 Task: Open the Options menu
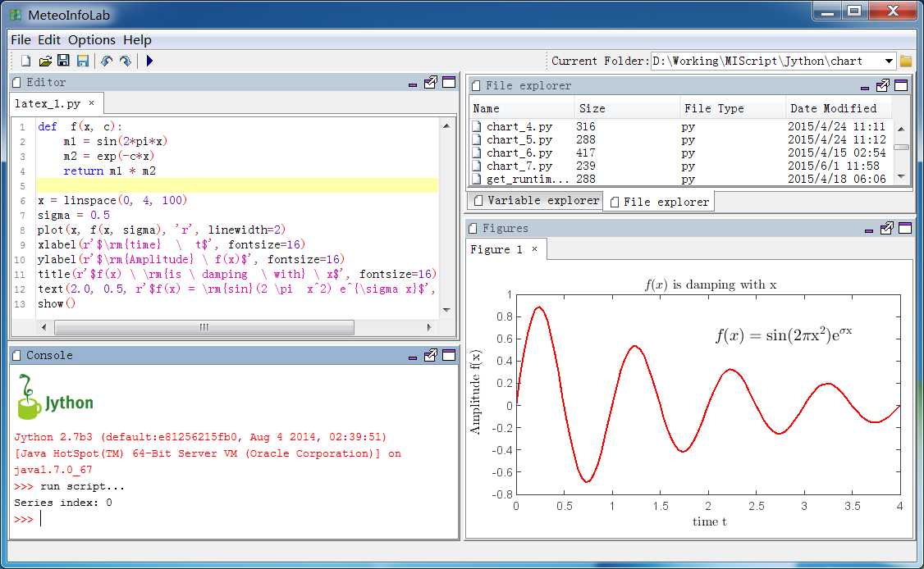(x=91, y=39)
